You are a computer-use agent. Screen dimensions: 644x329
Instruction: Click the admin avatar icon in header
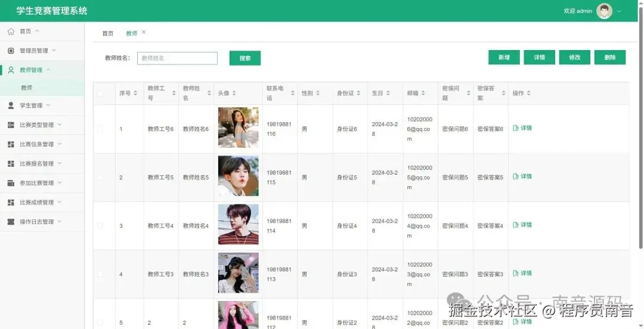click(604, 11)
